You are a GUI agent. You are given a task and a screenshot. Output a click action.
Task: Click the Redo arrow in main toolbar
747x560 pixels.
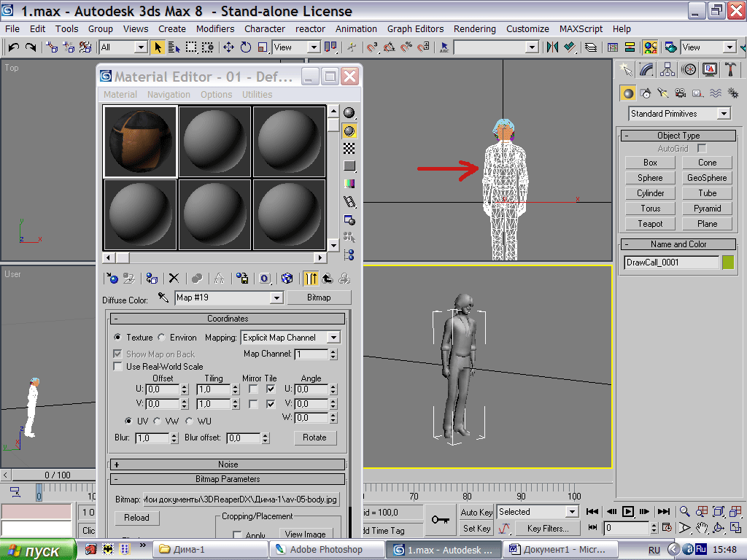tap(31, 47)
